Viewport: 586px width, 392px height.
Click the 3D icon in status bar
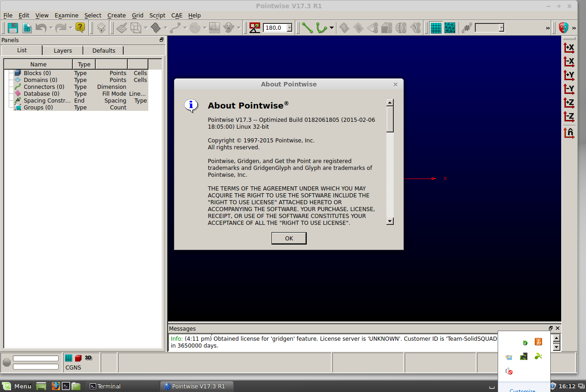(88, 358)
